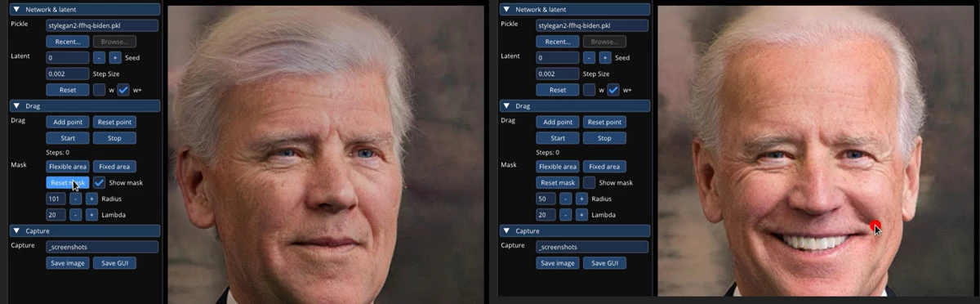Click Browse... button in right panel

coord(604,42)
